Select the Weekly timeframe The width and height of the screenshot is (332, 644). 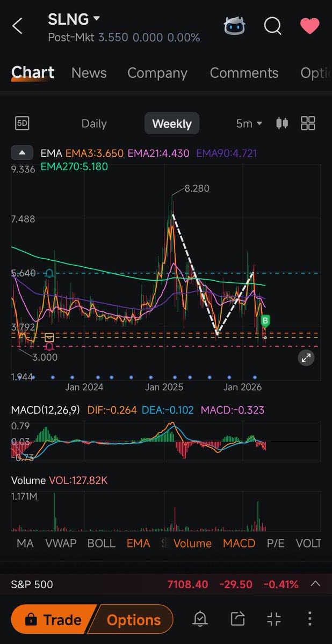point(172,123)
